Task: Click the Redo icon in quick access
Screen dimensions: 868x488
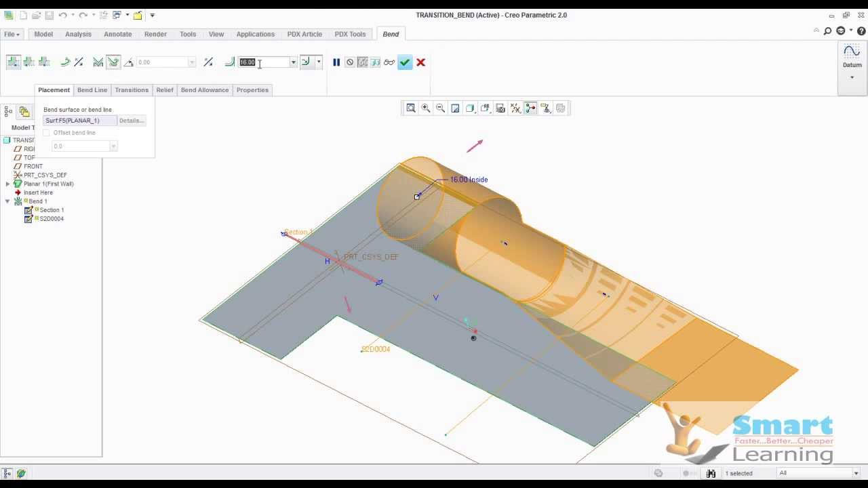Action: pyautogui.click(x=83, y=15)
